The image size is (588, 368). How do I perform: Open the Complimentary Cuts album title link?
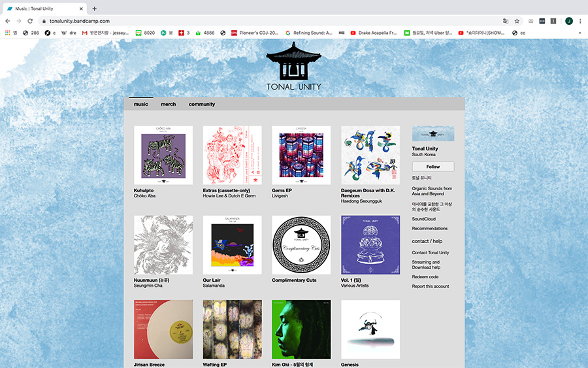point(294,280)
